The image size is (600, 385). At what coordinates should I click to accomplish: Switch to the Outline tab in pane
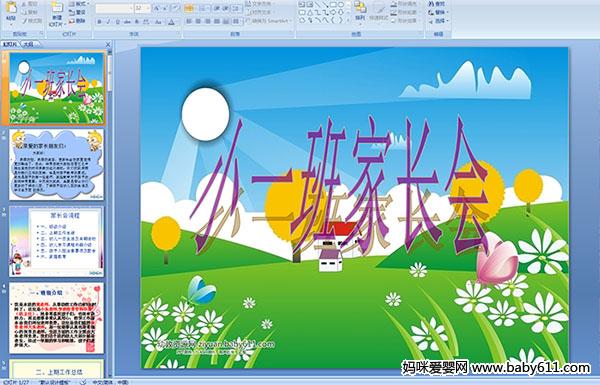(28, 44)
